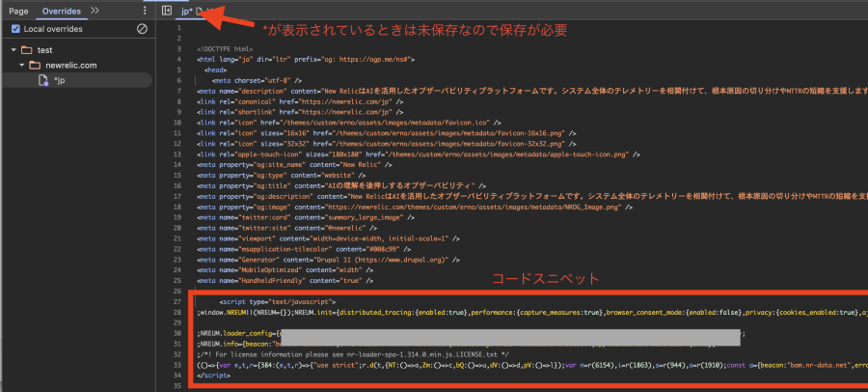
Task: Click the license information comment line
Action: pos(353,355)
